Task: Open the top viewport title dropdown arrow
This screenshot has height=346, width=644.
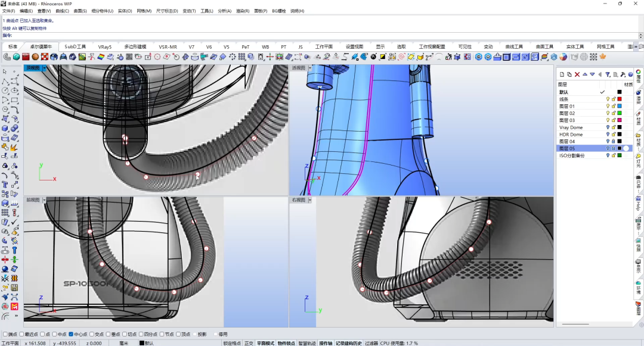Action: pyautogui.click(x=44, y=68)
